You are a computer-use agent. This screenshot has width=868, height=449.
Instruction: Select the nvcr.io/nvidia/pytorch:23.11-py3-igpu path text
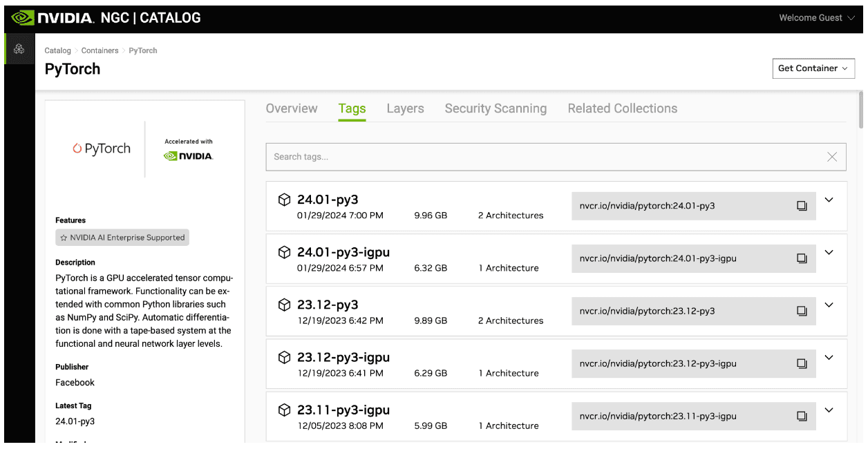[658, 416]
